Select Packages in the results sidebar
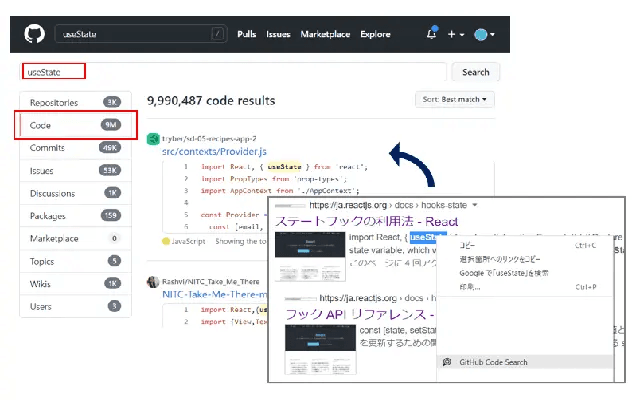The height and width of the screenshot is (400, 640). pyautogui.click(x=76, y=216)
